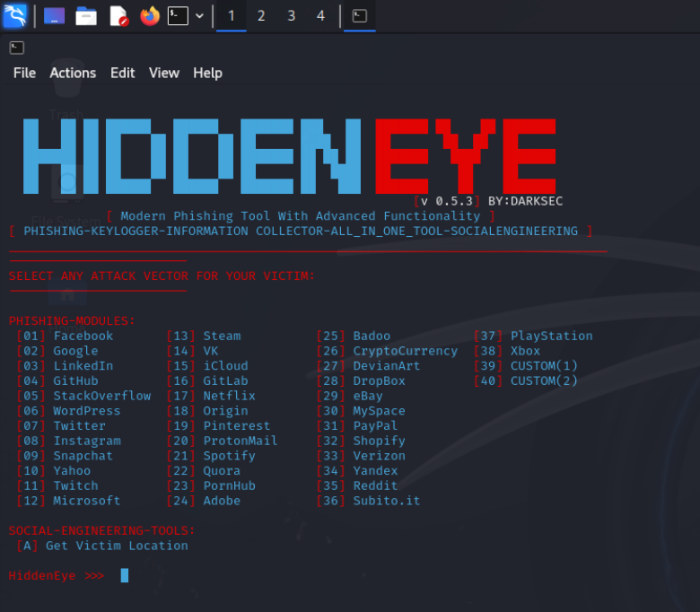Viewport: 700px width, 612px height.
Task: Click the [30] MySpace module entry
Action: pyautogui.click(x=361, y=411)
